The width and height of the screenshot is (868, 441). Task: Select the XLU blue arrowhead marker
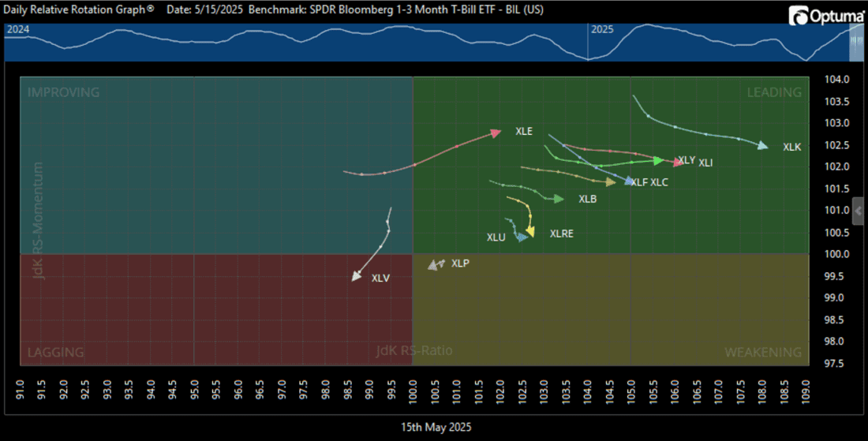(x=522, y=237)
